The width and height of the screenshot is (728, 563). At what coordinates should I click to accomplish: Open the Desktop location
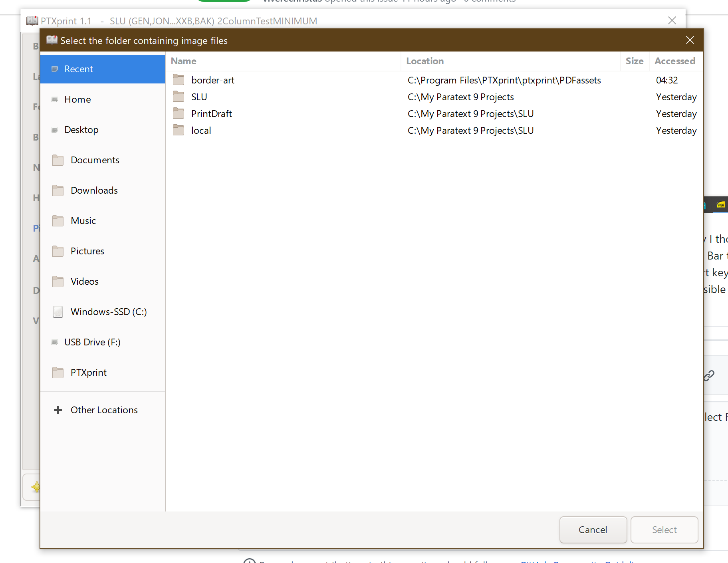[x=81, y=129]
